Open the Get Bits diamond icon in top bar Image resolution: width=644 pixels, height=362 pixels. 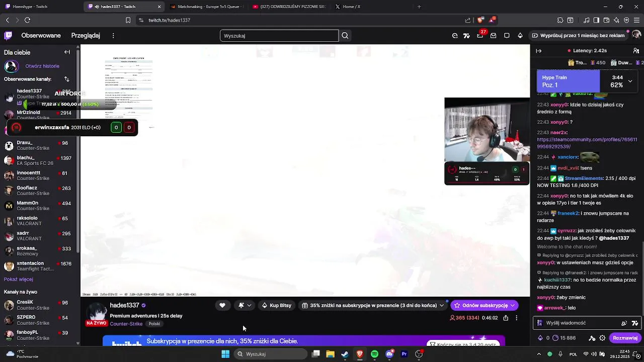coord(520,36)
